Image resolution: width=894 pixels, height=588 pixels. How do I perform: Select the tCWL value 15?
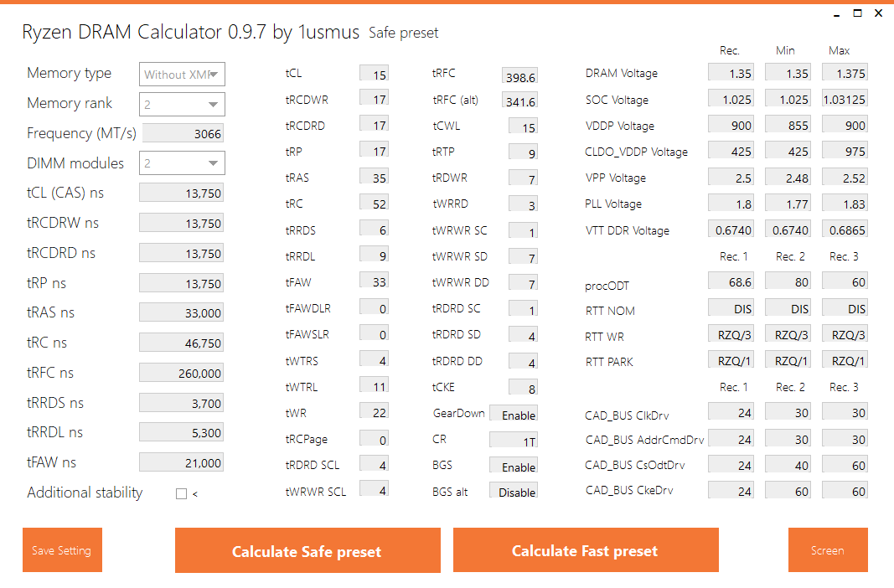pyautogui.click(x=523, y=126)
